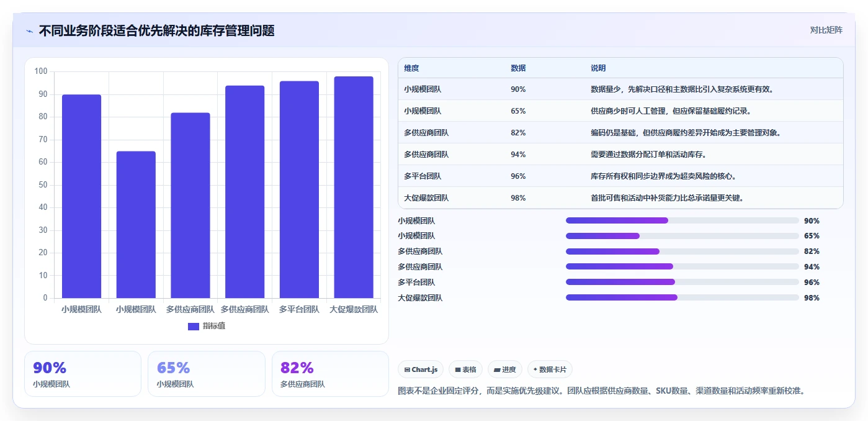868x421 pixels.
Task: Click table text 编码仍是基础，但供应商履约差异开始成为主要管理对象。
Action: point(686,133)
